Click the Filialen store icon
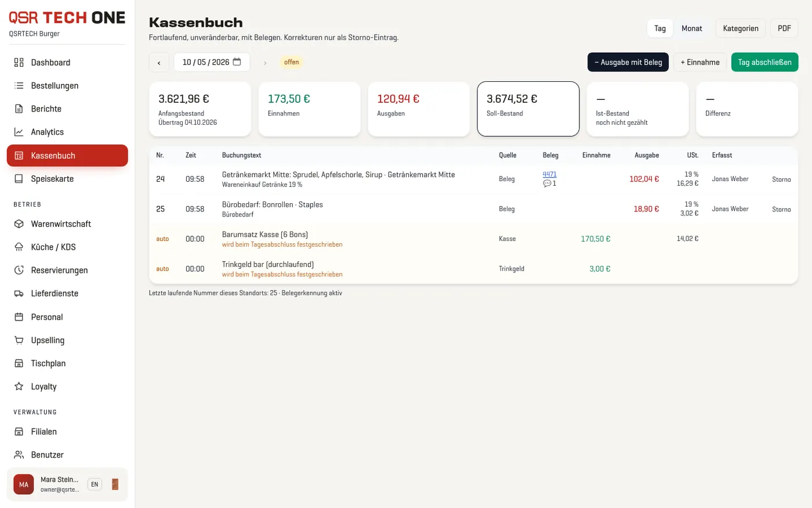 click(x=19, y=432)
